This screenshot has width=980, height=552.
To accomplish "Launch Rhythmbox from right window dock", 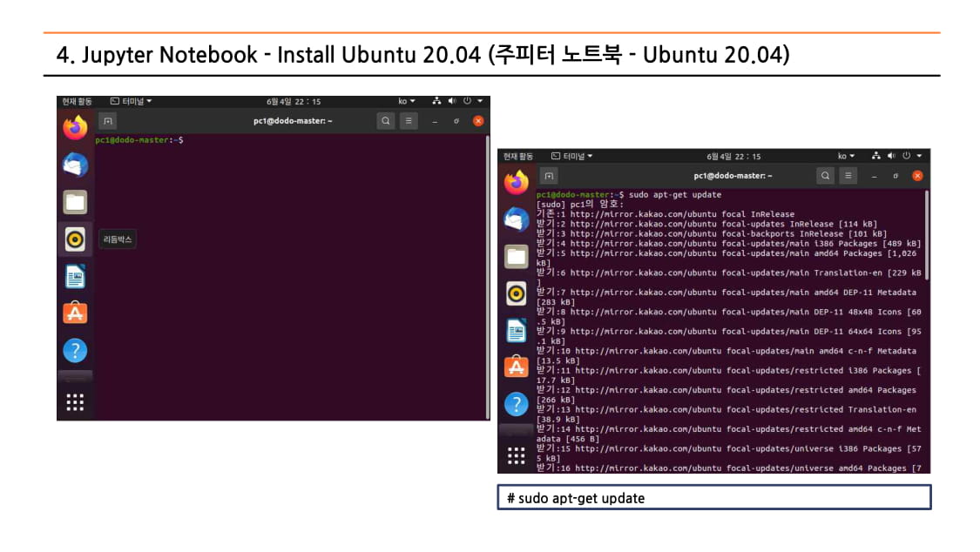I will [x=517, y=293].
